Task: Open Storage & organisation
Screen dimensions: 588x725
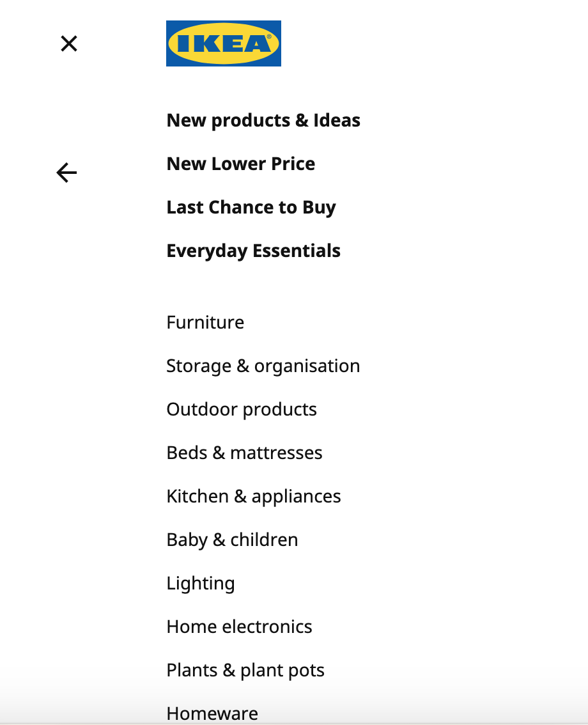Action: coord(263,366)
